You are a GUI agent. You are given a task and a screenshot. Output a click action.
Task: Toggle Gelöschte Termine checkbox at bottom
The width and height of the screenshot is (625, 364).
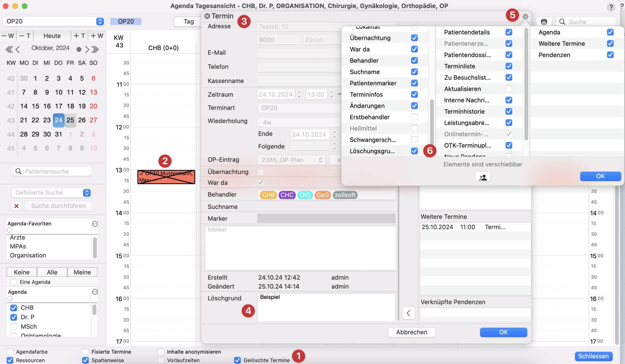(x=237, y=360)
